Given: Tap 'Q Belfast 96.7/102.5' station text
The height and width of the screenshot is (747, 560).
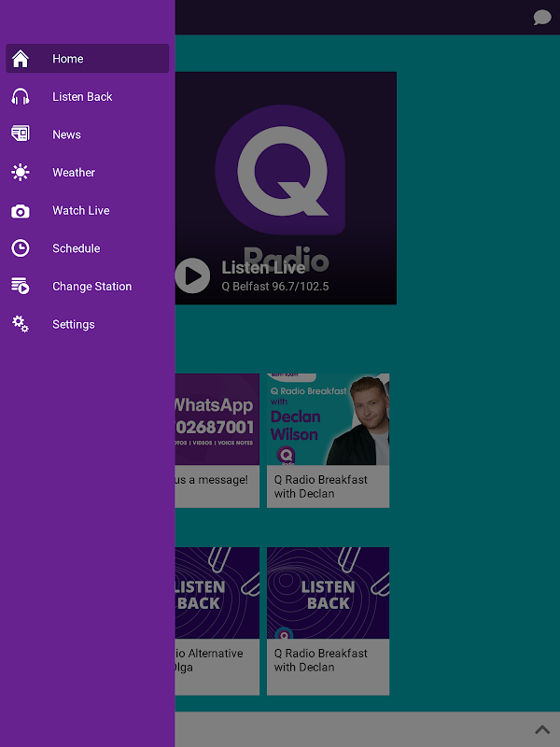Looking at the screenshot, I should [275, 287].
